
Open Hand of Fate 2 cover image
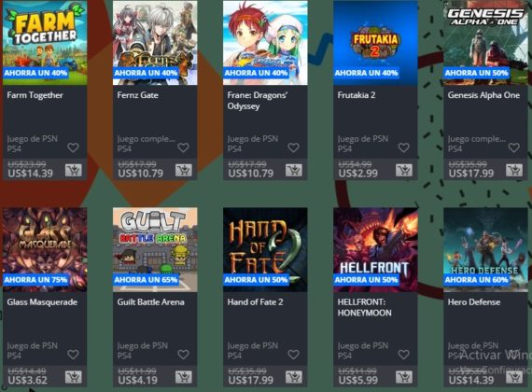pyautogui.click(x=265, y=250)
